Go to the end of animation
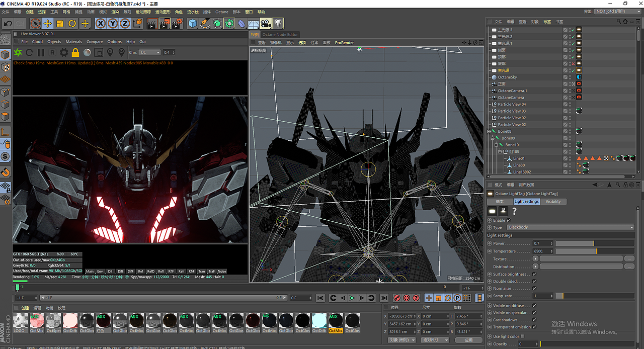This screenshot has width=644, height=349. (384, 298)
